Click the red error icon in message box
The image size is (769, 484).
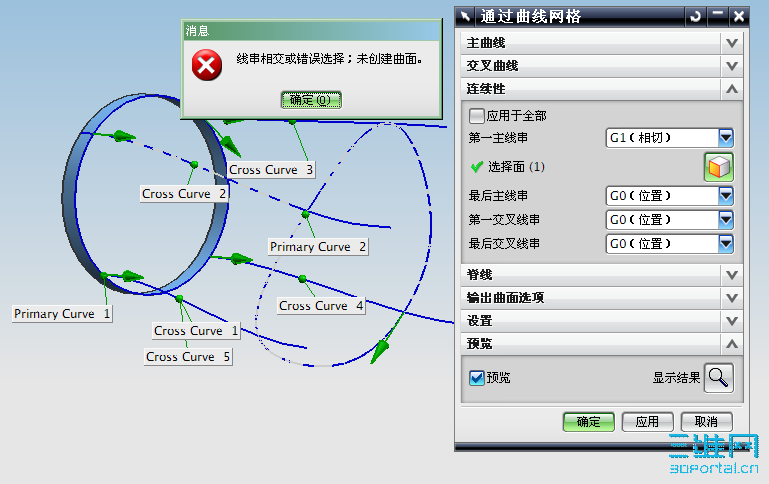pos(206,65)
